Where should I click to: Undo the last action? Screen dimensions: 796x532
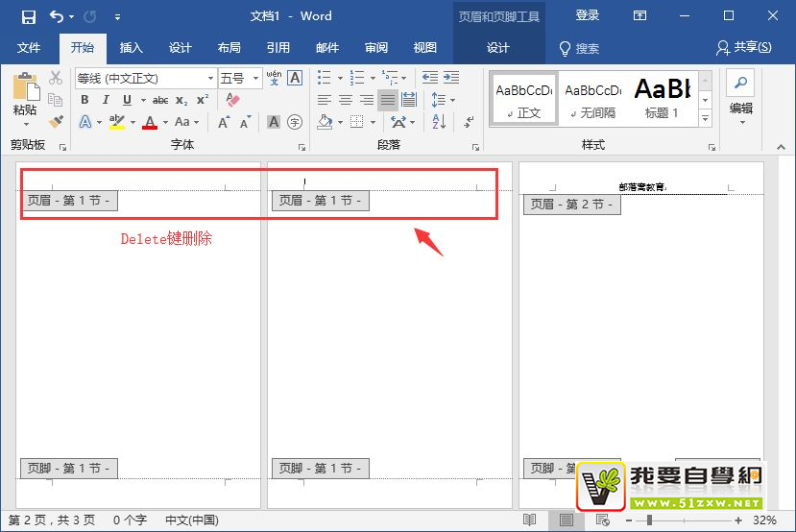(57, 16)
